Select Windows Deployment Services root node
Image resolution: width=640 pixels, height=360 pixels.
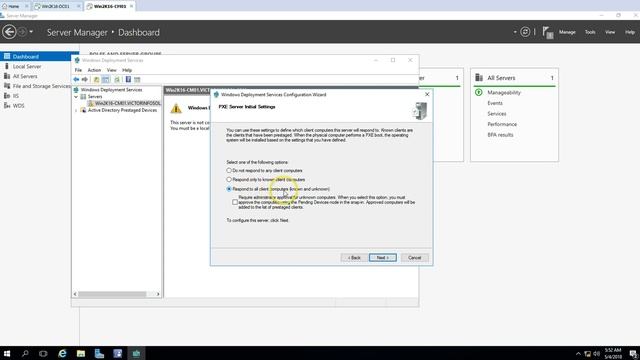pyautogui.click(x=111, y=89)
